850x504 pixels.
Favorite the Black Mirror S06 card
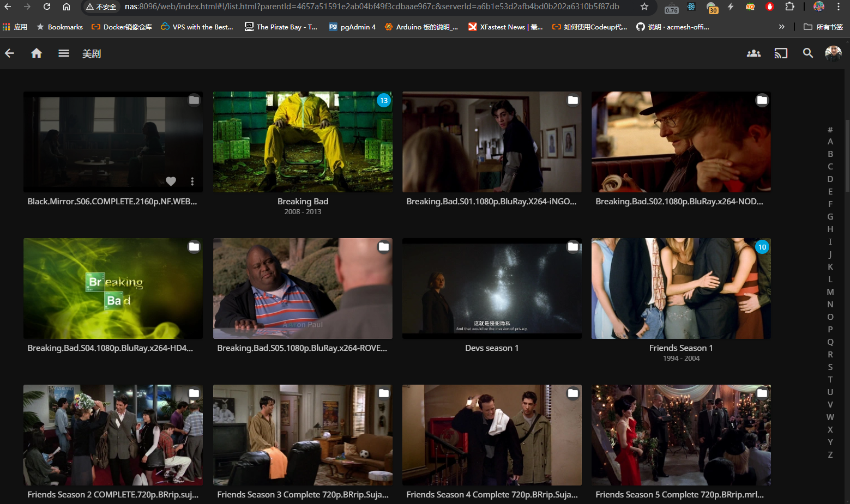pos(171,181)
